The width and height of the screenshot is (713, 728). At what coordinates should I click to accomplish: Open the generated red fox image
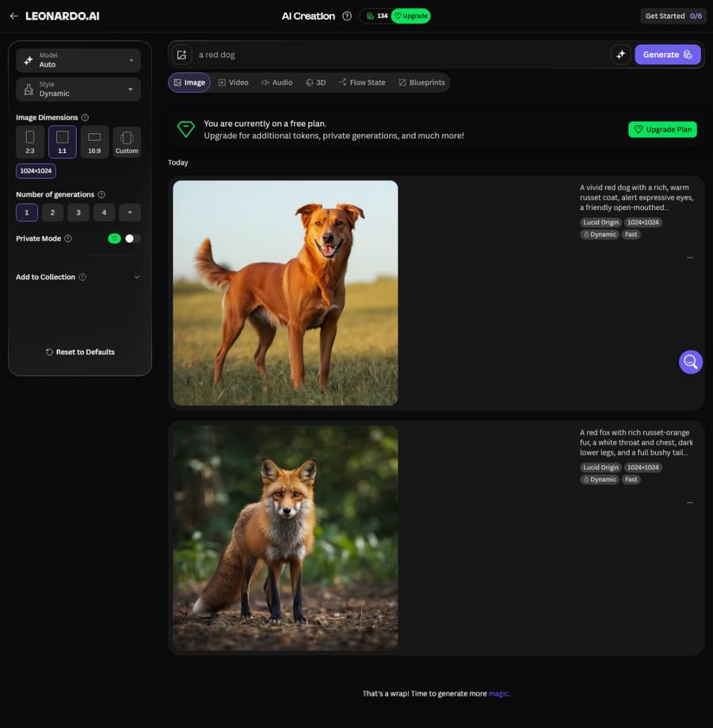(x=285, y=538)
